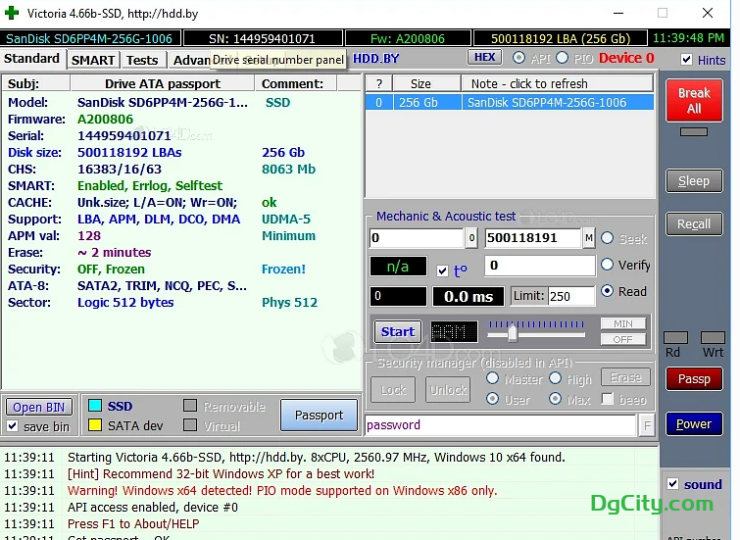
Task: Click the 'F' button beside the password field
Action: [x=647, y=426]
